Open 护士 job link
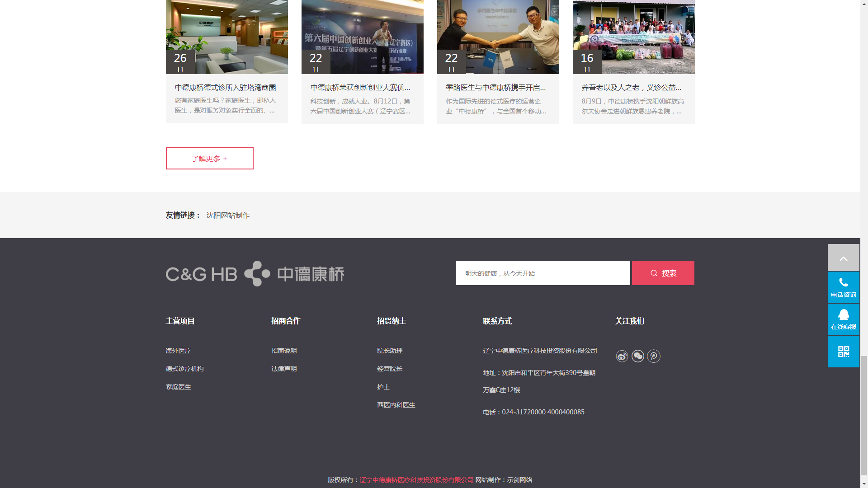 click(x=384, y=387)
